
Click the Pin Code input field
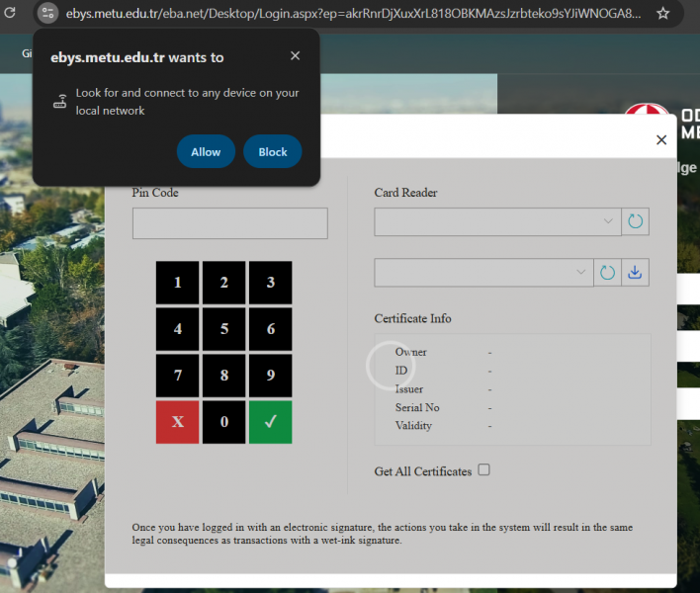[229, 223]
